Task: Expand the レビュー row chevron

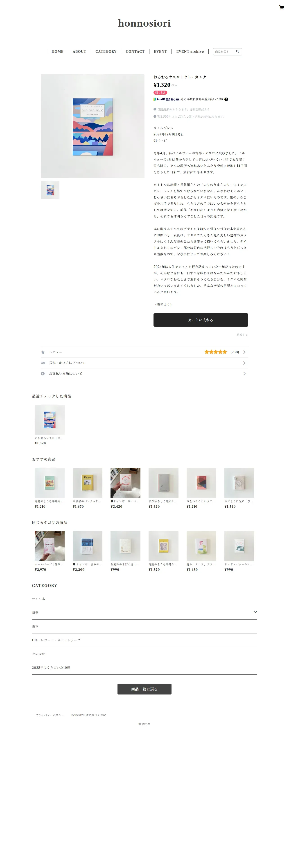Action: [x=244, y=352]
